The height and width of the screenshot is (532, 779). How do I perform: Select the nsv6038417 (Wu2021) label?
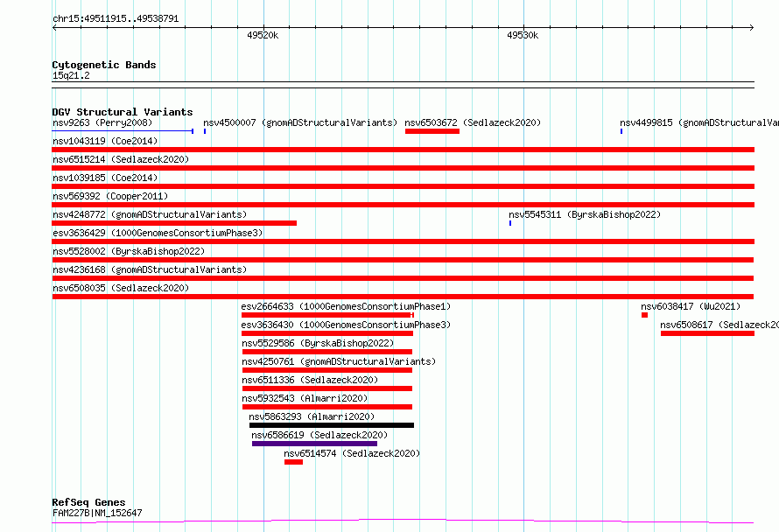pos(691,306)
